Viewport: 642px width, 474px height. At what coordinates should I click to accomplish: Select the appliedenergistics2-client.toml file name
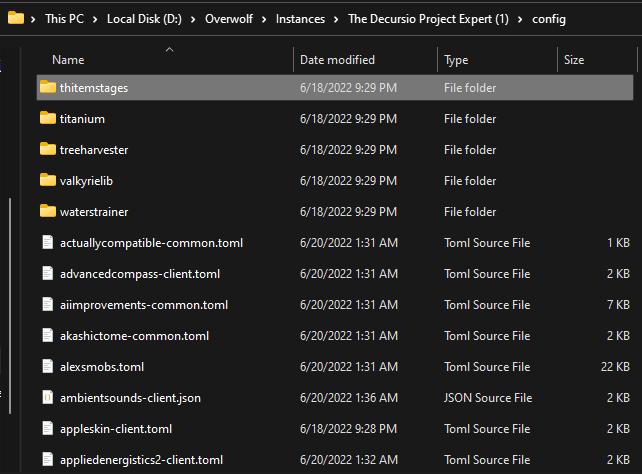[x=141, y=460]
